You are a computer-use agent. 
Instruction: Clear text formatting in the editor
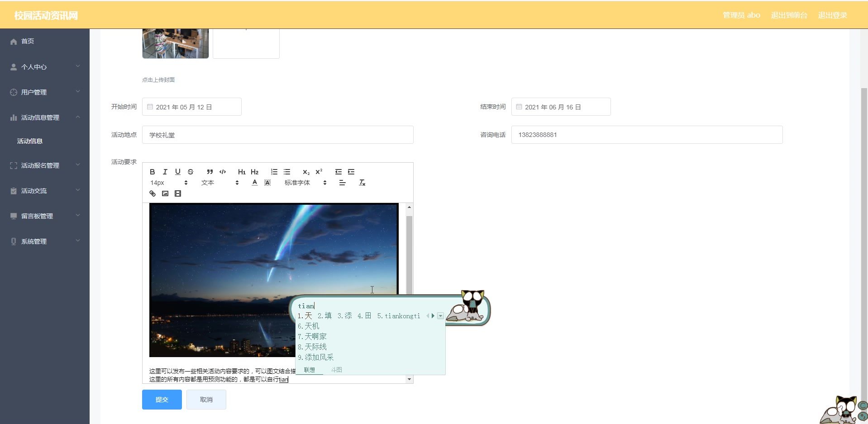point(362,183)
